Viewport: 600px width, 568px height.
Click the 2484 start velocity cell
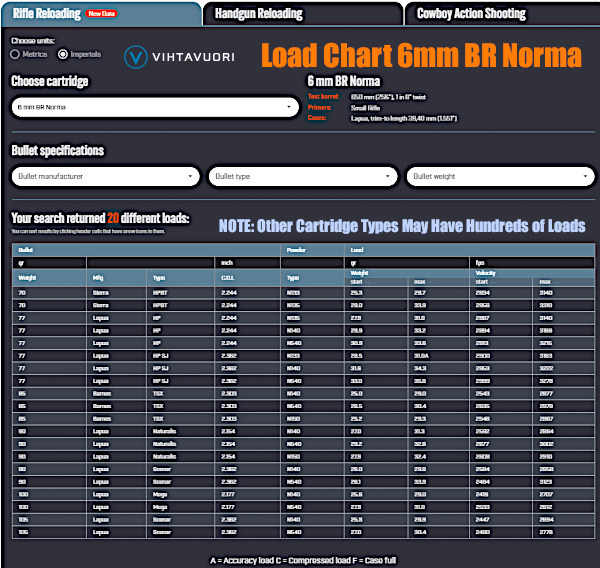coord(501,482)
